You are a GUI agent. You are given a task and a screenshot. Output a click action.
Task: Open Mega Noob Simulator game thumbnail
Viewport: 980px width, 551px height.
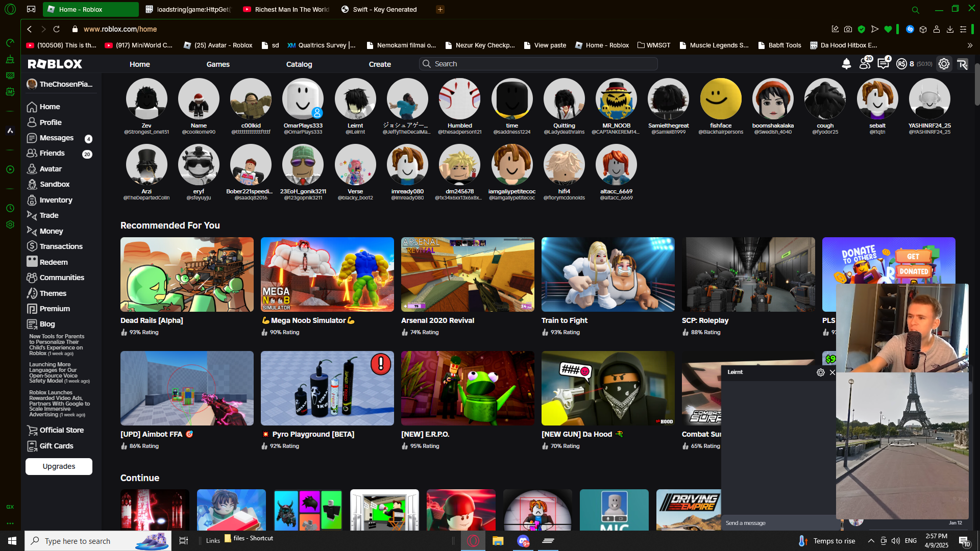coord(327,274)
